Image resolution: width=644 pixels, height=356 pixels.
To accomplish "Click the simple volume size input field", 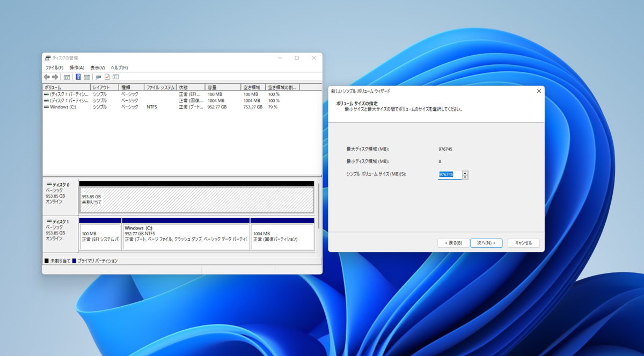I will pos(450,175).
